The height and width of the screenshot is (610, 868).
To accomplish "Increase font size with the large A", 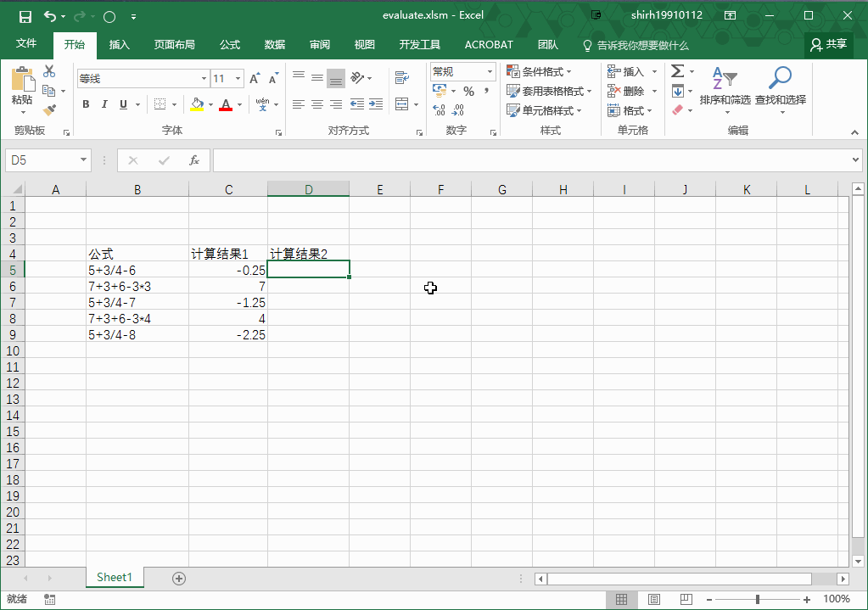I will pos(254,79).
